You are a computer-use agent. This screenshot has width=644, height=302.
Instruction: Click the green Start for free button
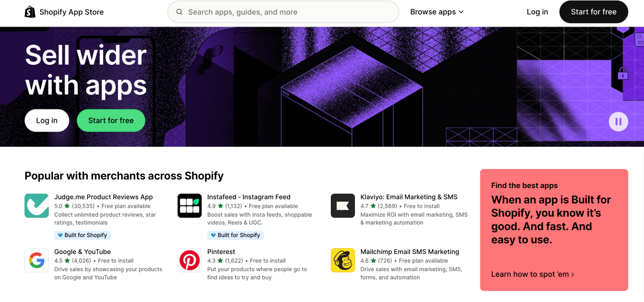click(x=111, y=120)
